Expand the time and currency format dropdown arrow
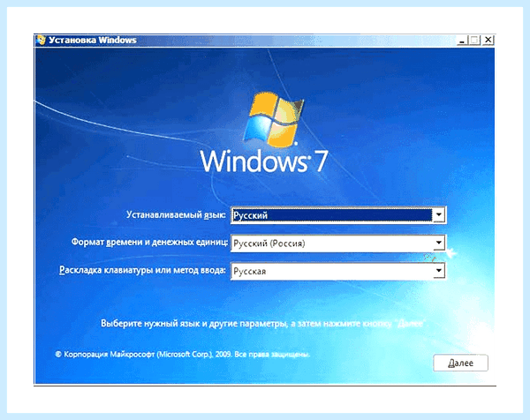 [x=439, y=243]
